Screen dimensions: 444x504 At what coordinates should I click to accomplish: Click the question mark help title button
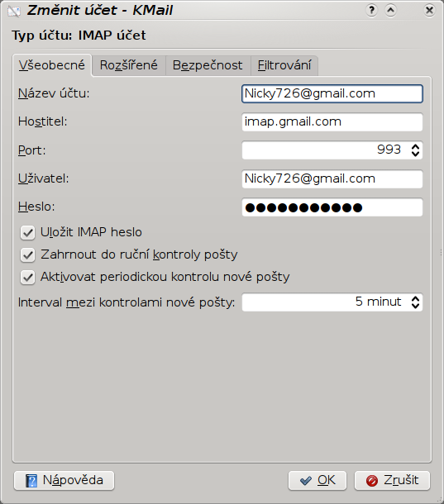click(x=371, y=11)
